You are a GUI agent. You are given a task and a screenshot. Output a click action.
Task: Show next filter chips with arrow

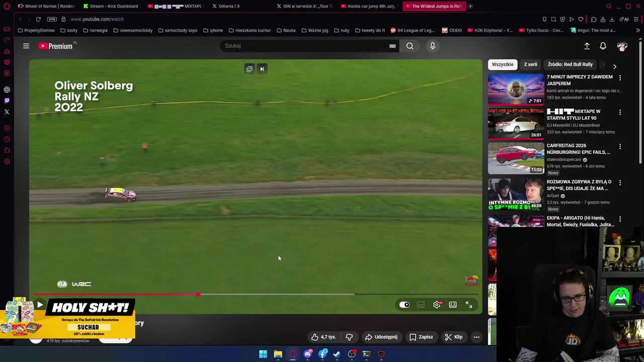click(614, 66)
